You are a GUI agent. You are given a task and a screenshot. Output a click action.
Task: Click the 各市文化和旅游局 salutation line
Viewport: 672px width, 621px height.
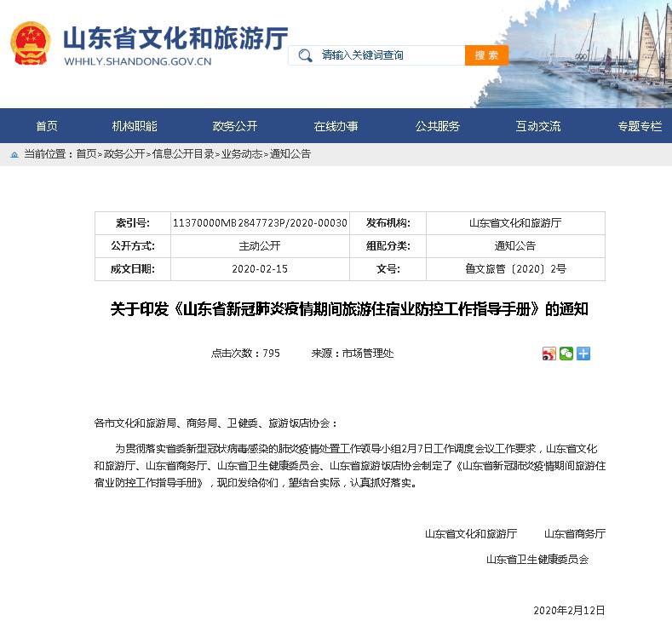215,423
